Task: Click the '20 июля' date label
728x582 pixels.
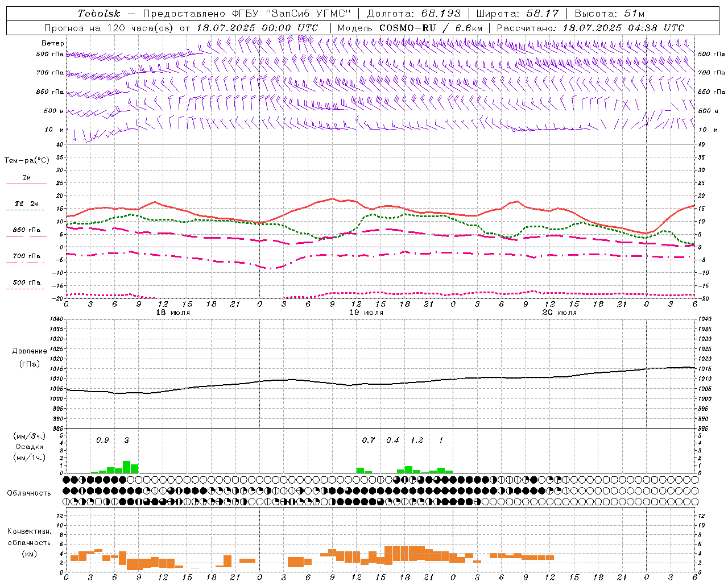Action: [x=560, y=313]
